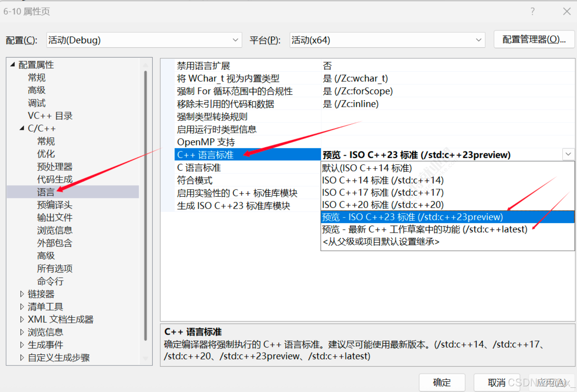This screenshot has height=392, width=577.
Task: Click the C++ 语言标准 property row
Action: [x=248, y=155]
